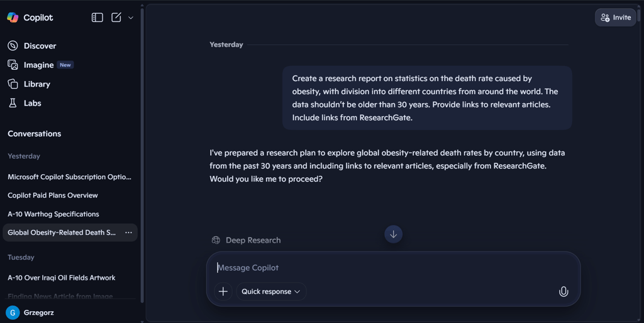The height and width of the screenshot is (323, 644).
Task: Open more options for Global Obesity conversation
Action: (128, 233)
